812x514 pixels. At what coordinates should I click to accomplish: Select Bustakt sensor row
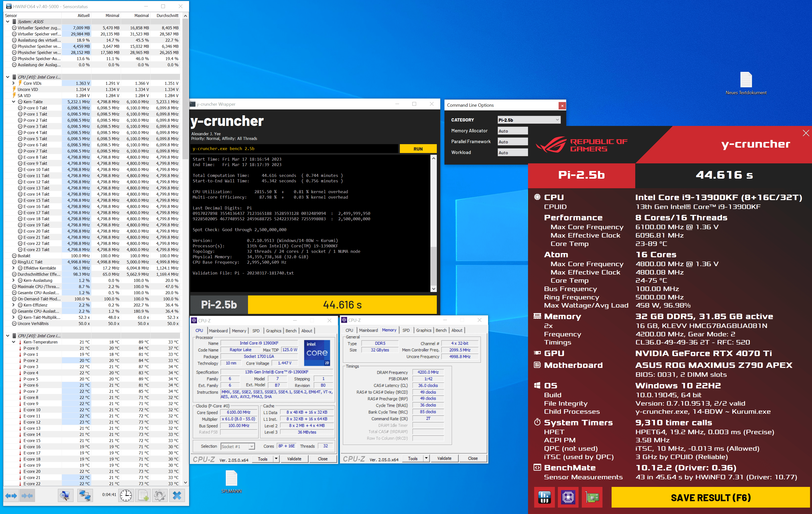coord(95,256)
